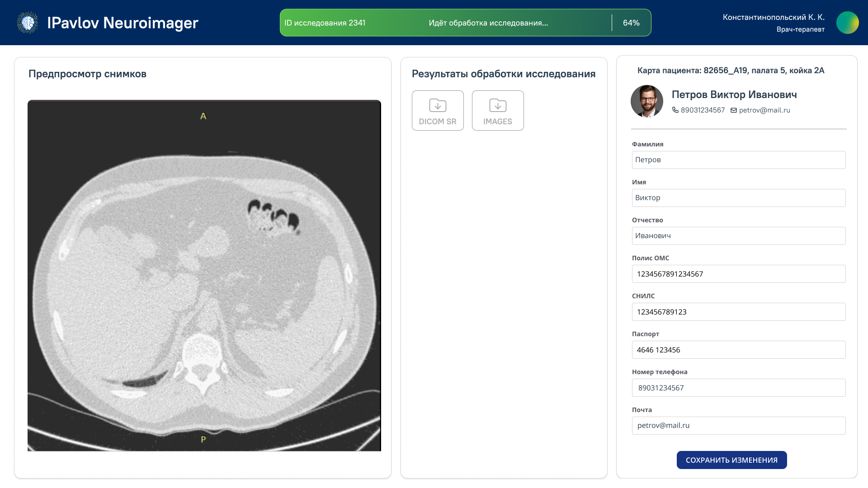The height and width of the screenshot is (488, 868).
Task: Edit the Имя field with Виктор
Action: tap(739, 198)
